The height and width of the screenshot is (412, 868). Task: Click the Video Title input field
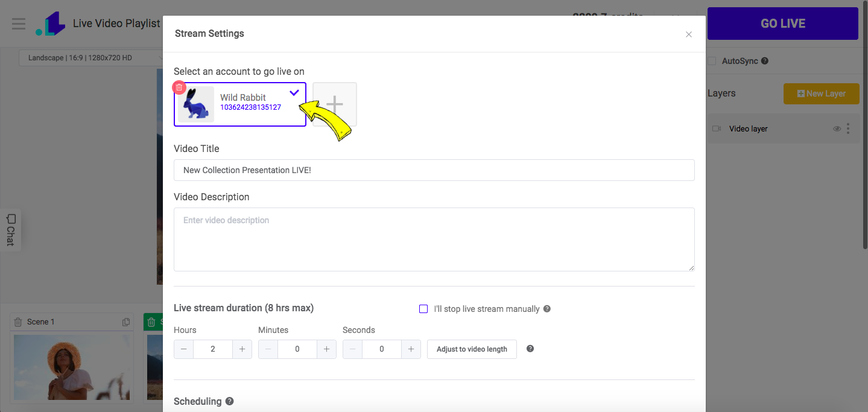tap(434, 170)
